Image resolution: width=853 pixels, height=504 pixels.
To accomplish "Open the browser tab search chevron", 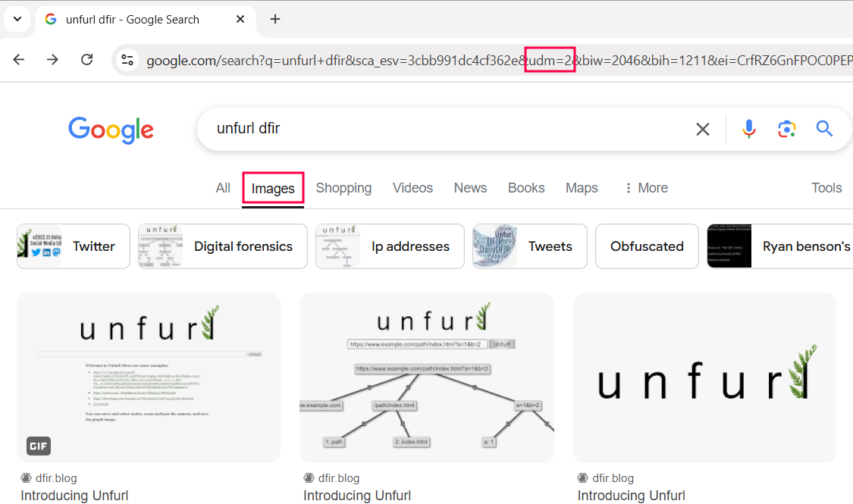I will (17, 18).
